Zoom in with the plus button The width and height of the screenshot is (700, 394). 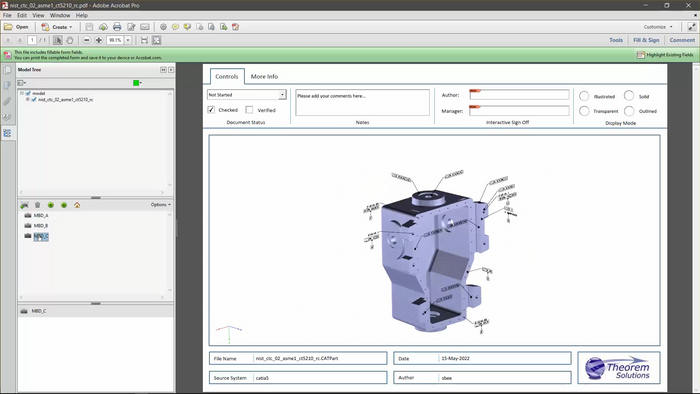click(x=99, y=40)
